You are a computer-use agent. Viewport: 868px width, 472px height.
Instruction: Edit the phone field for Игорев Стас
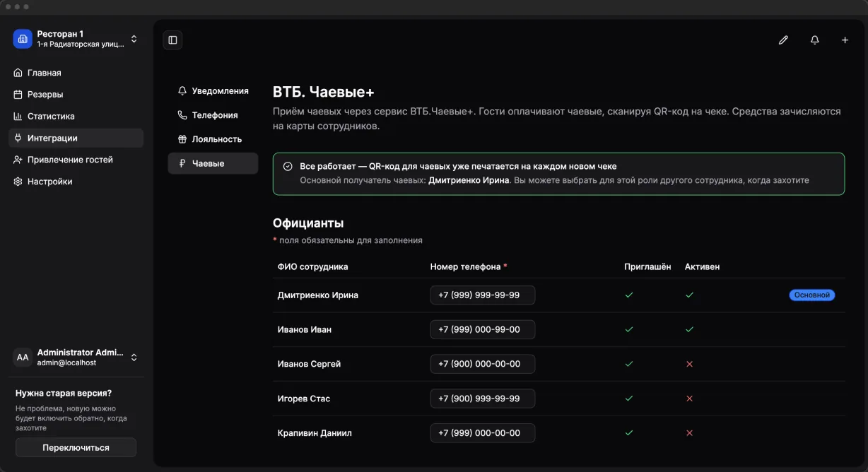(482, 399)
